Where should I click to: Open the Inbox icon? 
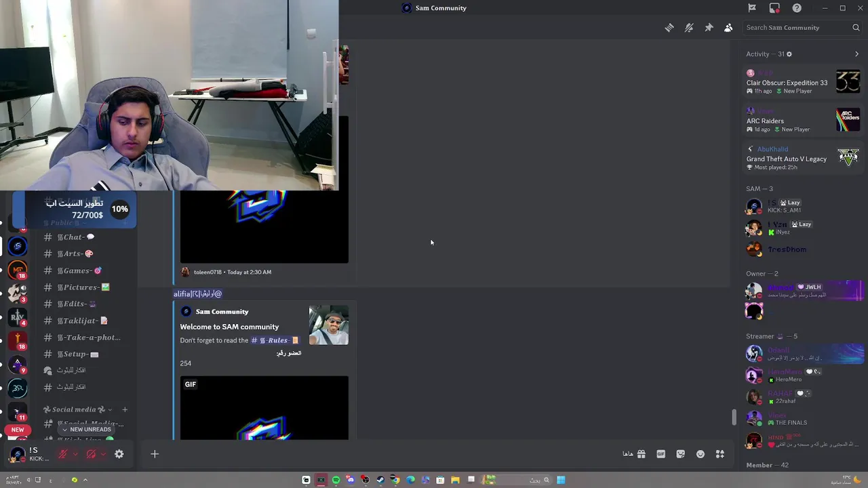774,8
